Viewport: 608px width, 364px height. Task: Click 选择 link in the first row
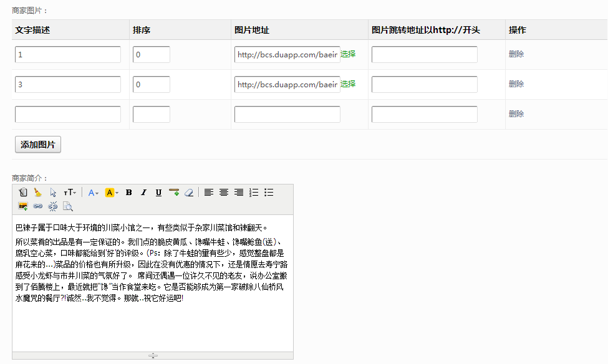(348, 54)
